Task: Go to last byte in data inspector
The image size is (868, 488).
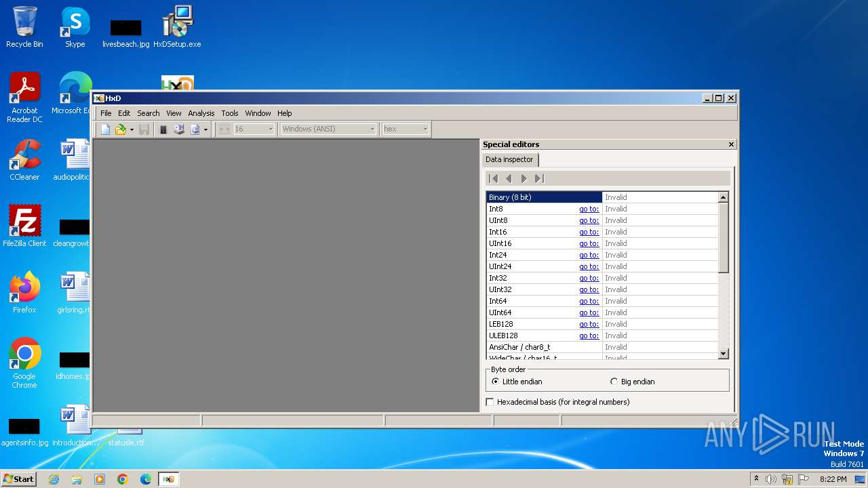Action: click(x=539, y=178)
